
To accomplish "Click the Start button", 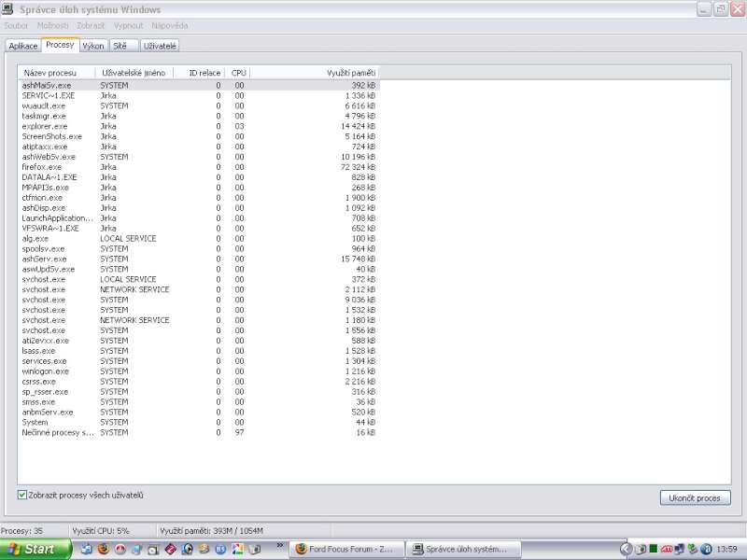I will pos(36,549).
